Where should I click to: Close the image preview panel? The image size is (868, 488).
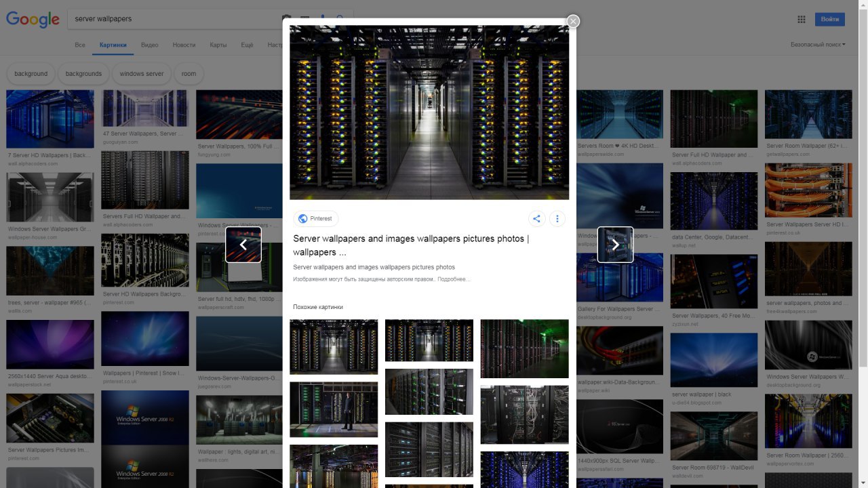(x=573, y=21)
